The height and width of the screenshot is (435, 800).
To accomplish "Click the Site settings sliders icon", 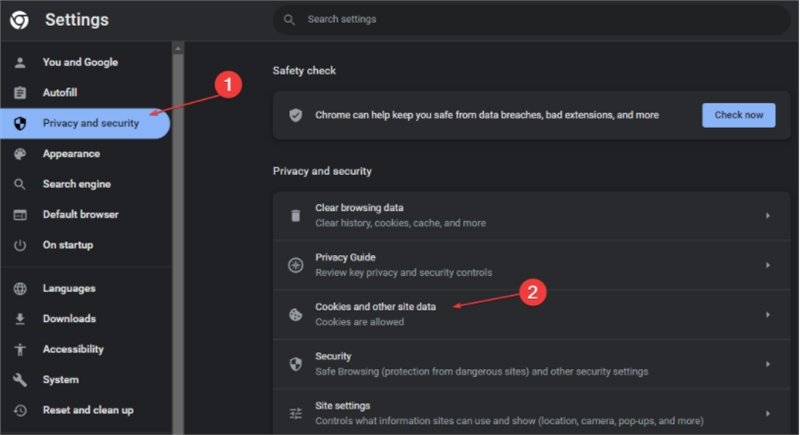I will pyautogui.click(x=295, y=413).
